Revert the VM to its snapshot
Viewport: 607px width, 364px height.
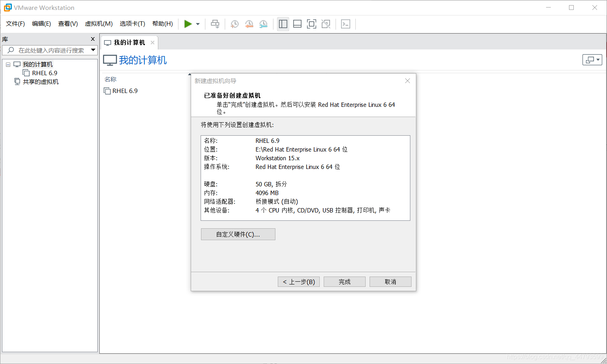point(249,24)
